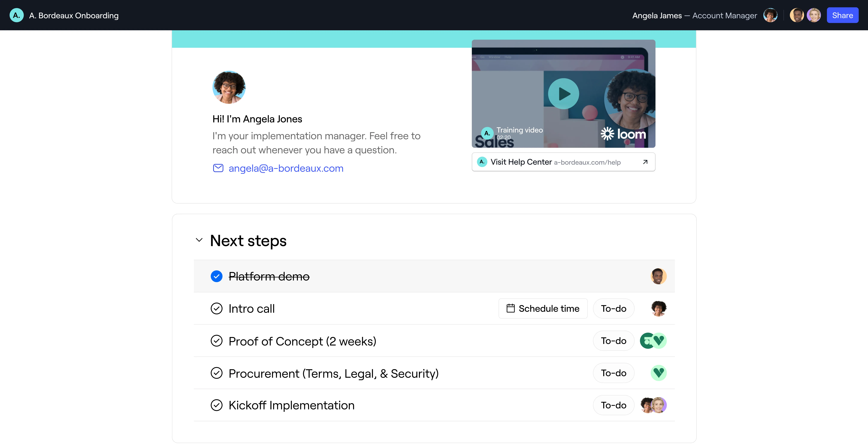Click the calendar icon in Schedule time
868x448 pixels.
(510, 308)
